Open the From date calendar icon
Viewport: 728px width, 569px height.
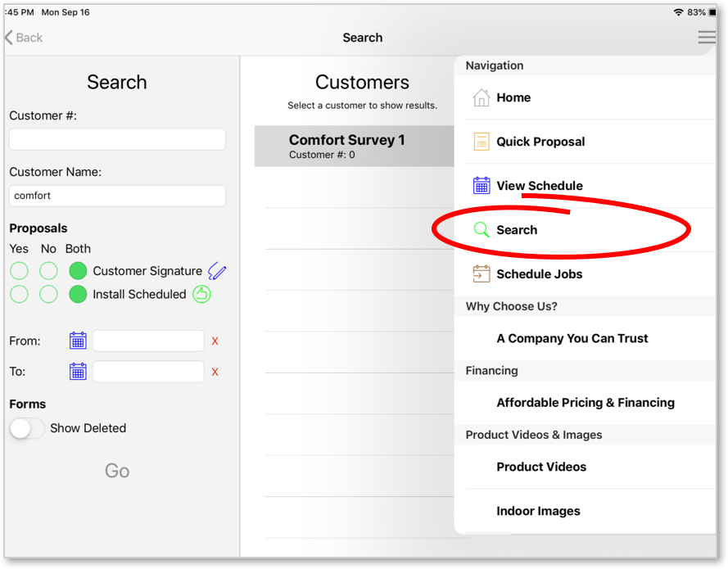click(78, 341)
